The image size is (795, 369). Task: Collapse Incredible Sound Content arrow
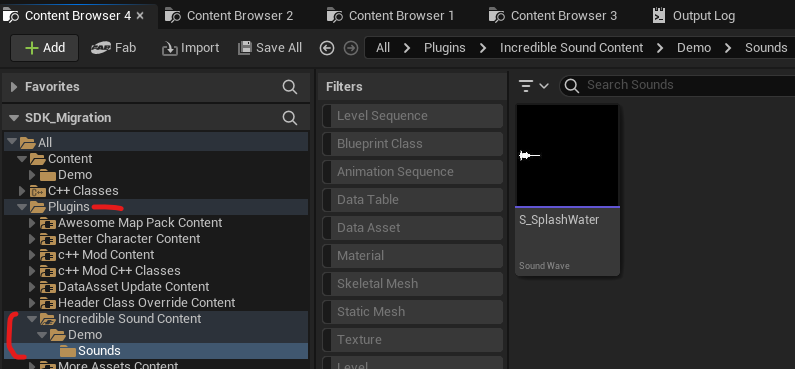tap(32, 319)
